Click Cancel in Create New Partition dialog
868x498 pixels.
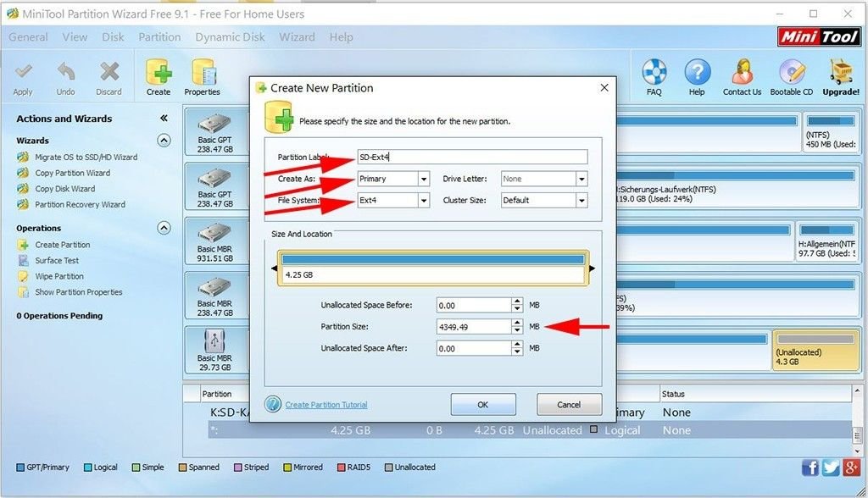pos(569,405)
